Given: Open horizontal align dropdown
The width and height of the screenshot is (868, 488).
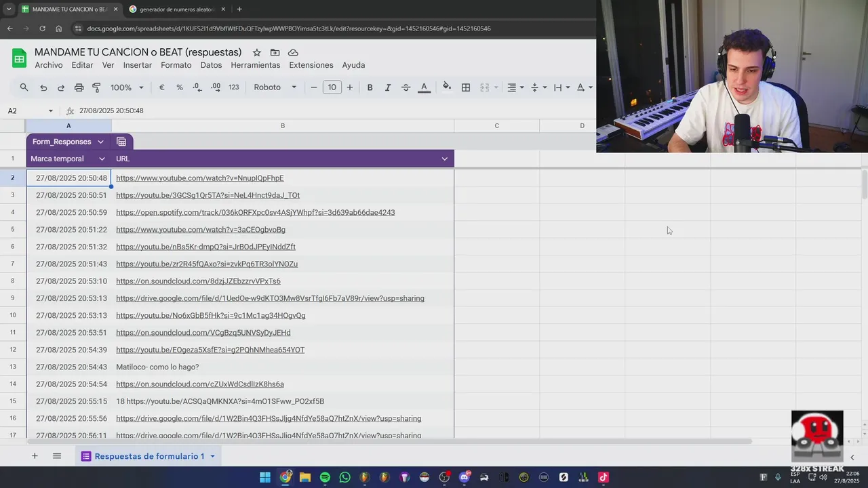Looking at the screenshot, I should (515, 87).
